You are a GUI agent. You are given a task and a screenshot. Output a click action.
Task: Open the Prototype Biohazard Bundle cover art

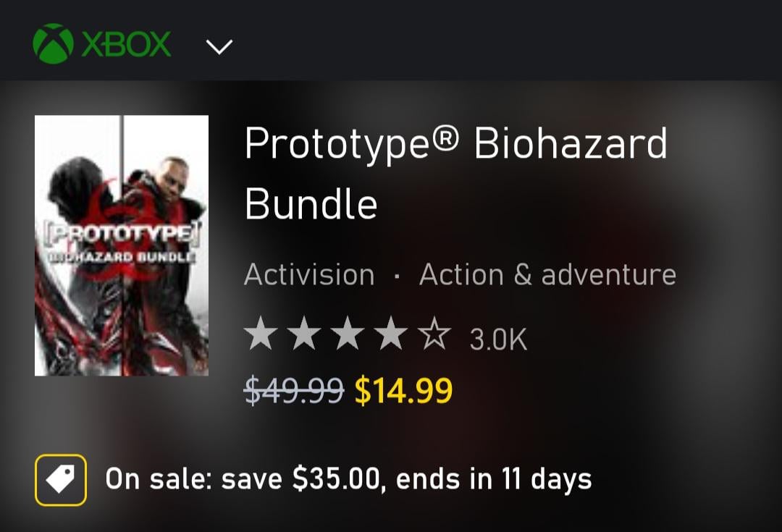click(122, 245)
